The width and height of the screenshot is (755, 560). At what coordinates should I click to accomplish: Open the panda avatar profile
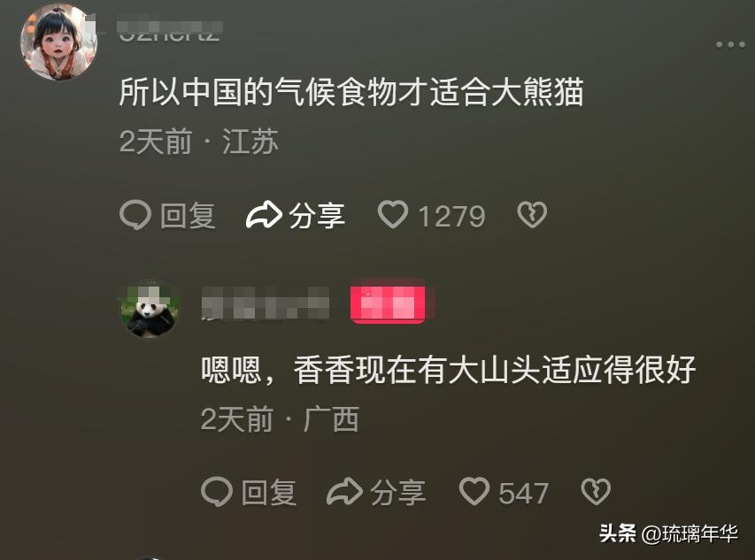point(149,310)
